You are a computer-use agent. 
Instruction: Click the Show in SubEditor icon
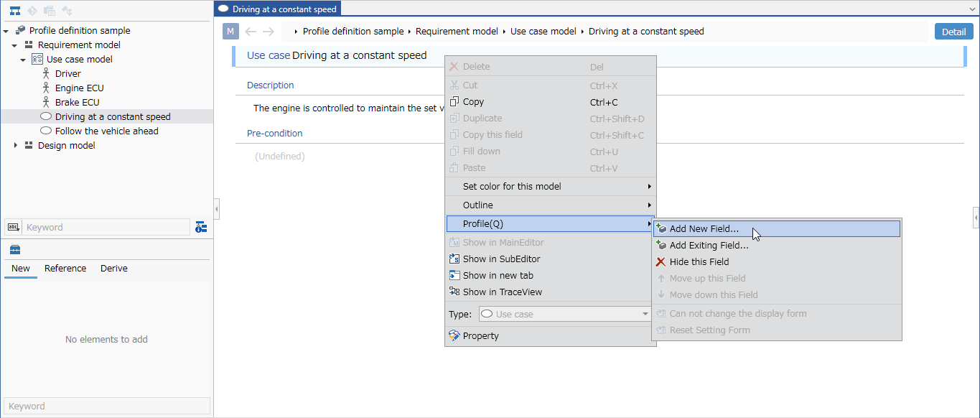[x=454, y=259]
